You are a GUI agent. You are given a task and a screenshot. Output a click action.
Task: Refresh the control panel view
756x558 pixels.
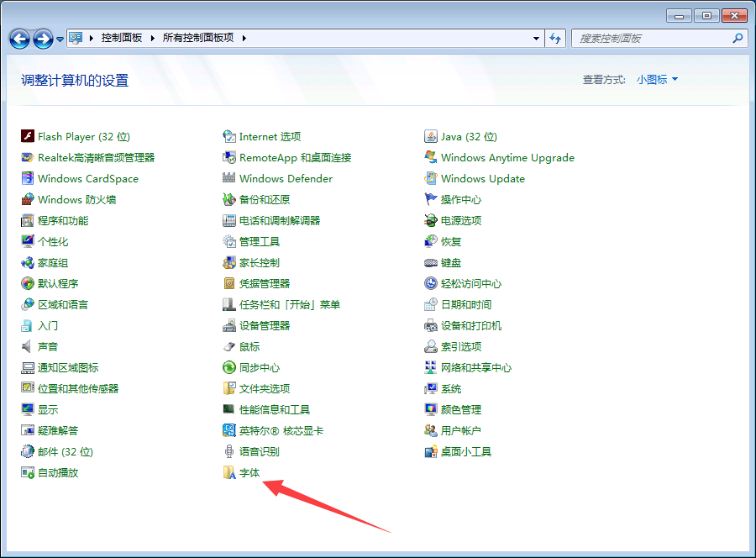(555, 38)
